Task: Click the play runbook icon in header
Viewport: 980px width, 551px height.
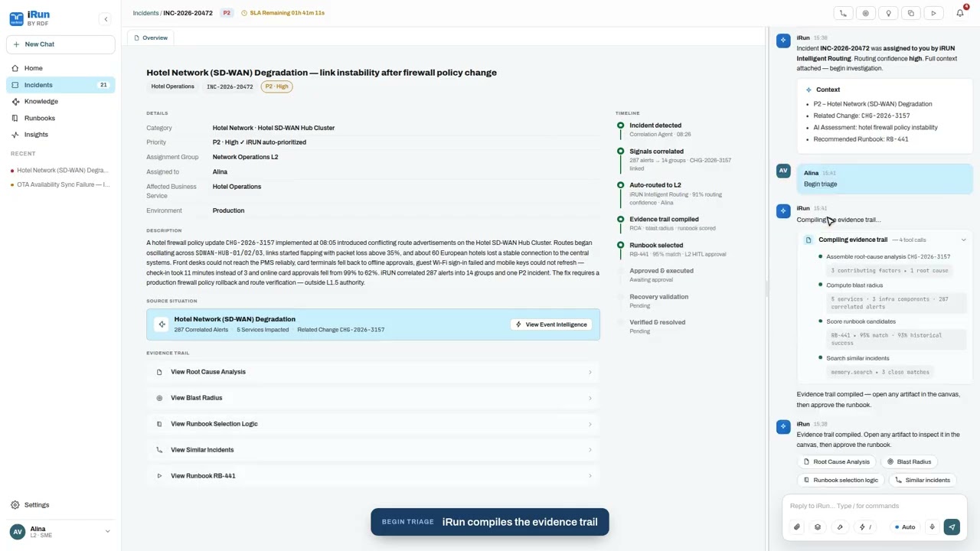Action: click(x=933, y=13)
